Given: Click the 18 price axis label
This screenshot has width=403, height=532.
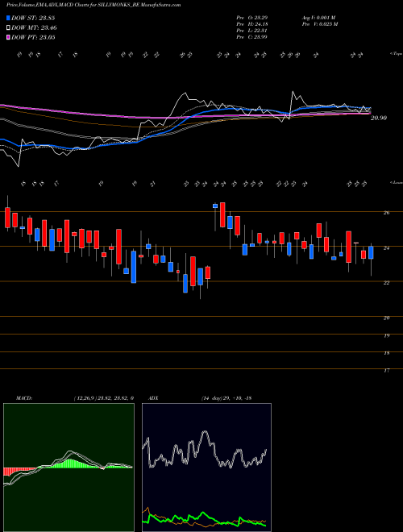Looking at the screenshot, I should (387, 353).
